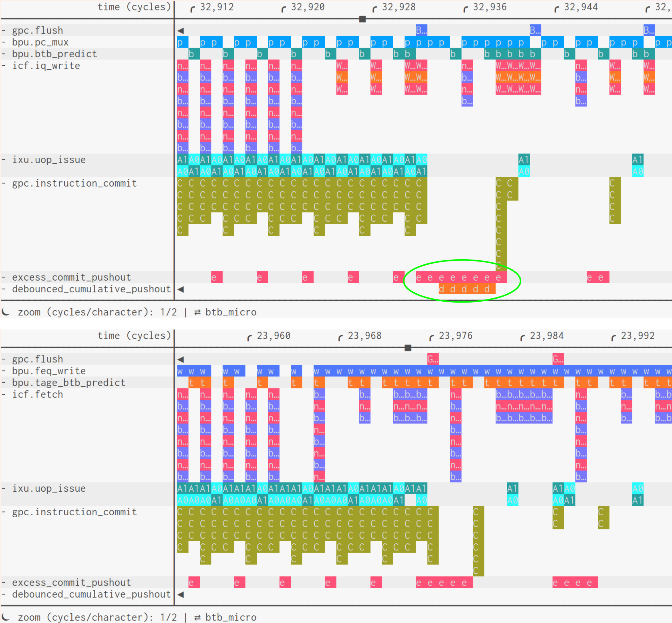Click the left arrow in top gpc.flush row

pyautogui.click(x=181, y=31)
